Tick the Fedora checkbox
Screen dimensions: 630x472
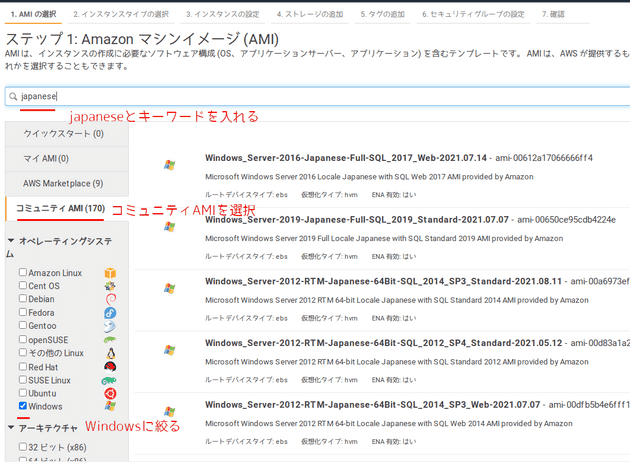pyautogui.click(x=23, y=312)
